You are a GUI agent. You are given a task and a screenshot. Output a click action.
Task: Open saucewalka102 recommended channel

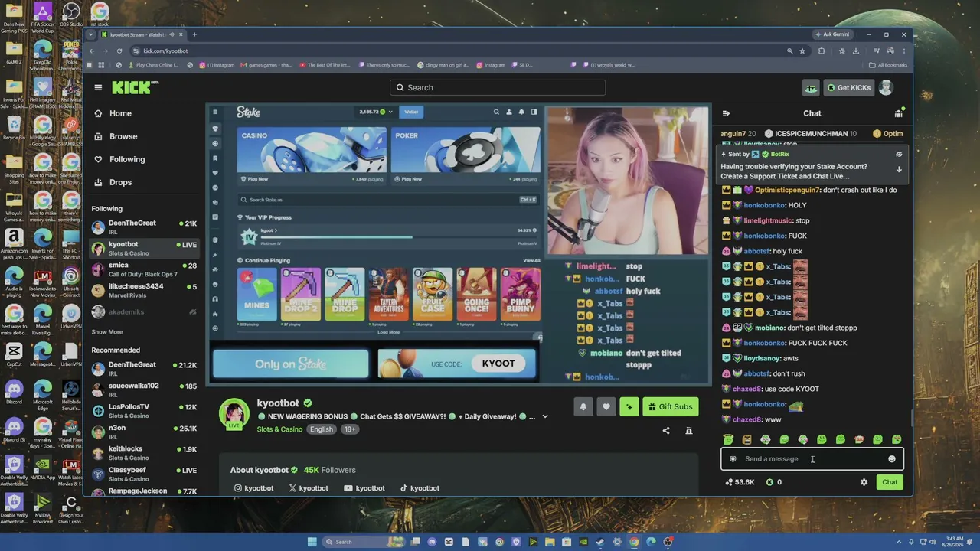[143, 390]
